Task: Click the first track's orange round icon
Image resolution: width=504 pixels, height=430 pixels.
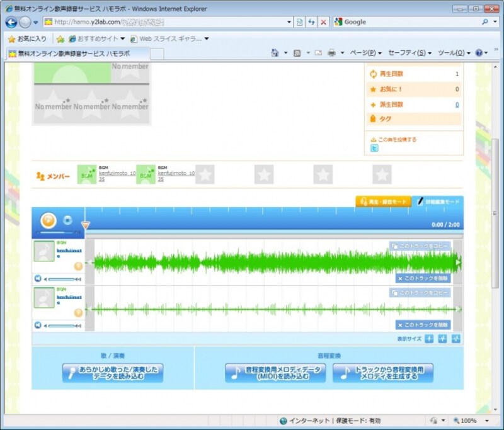Action: pos(78,266)
